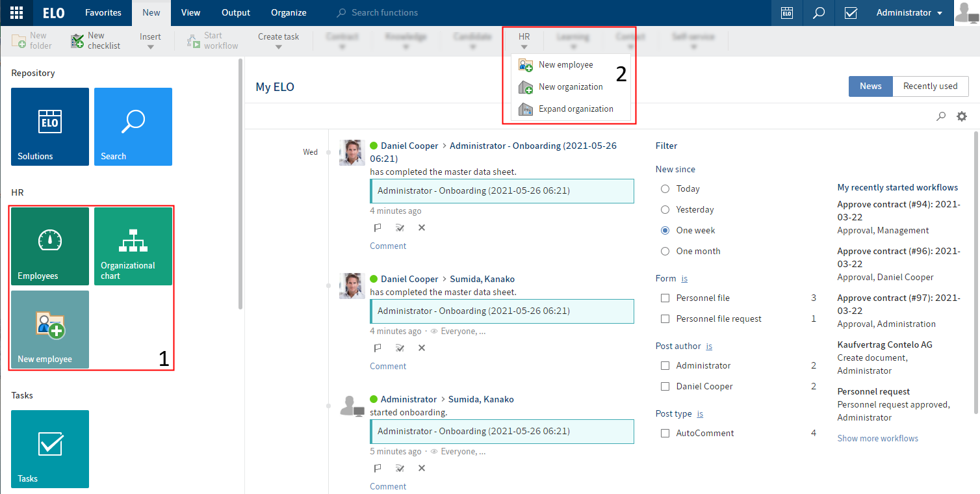Create task from Administrator started onboarding post
Screen dimensions: 980x494
pyautogui.click(x=400, y=468)
